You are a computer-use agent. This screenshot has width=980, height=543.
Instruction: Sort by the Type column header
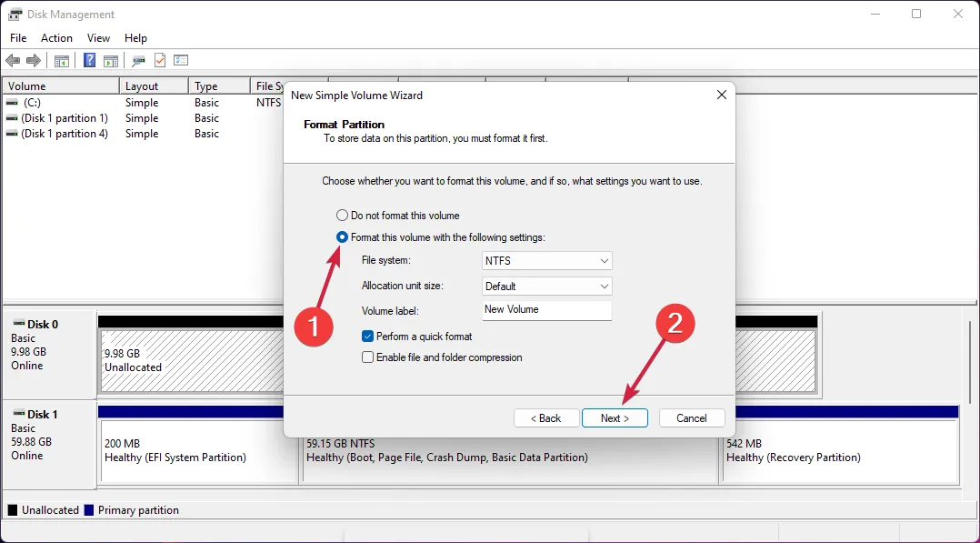pos(219,86)
